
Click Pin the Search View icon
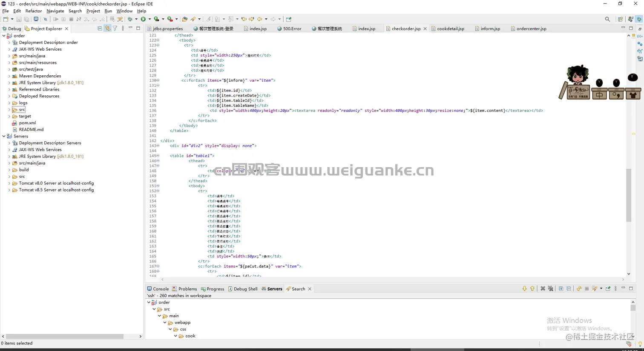[x=608, y=288]
